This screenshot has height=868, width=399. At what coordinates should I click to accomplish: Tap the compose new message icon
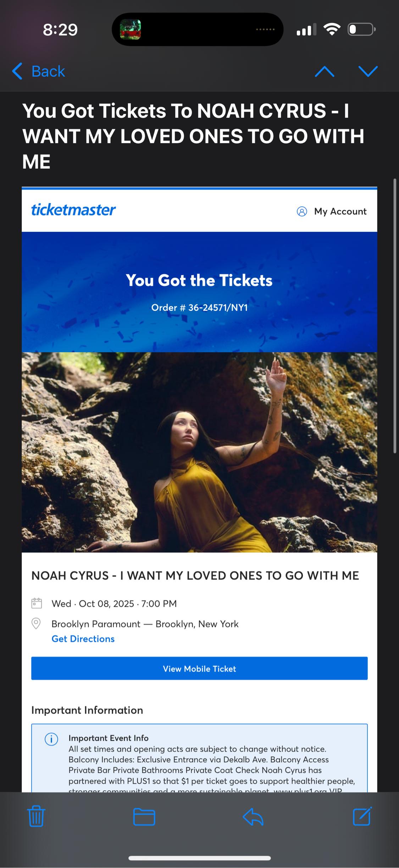[362, 816]
